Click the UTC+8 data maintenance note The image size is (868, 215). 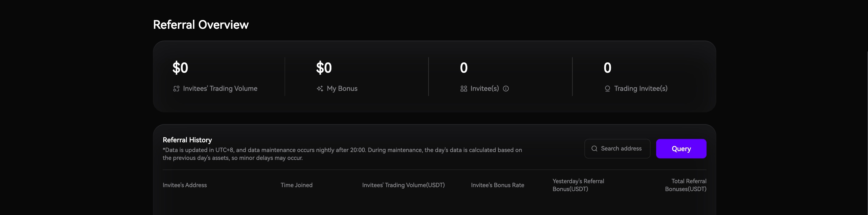(x=342, y=154)
